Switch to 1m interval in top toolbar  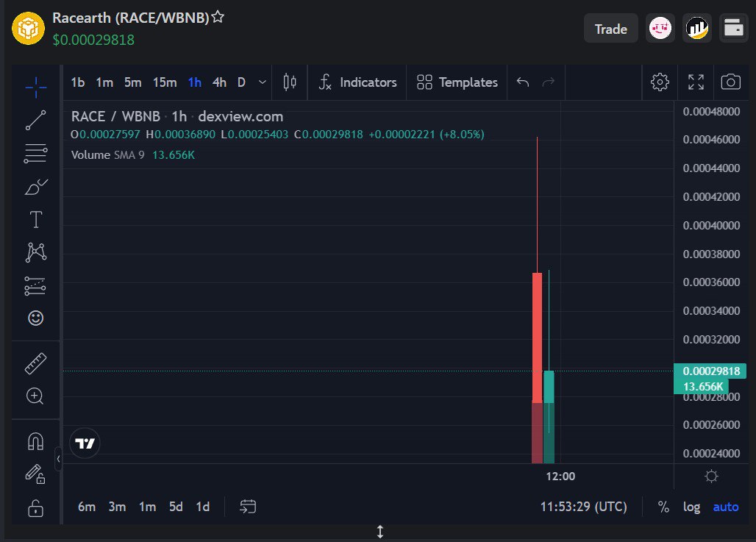pos(104,82)
